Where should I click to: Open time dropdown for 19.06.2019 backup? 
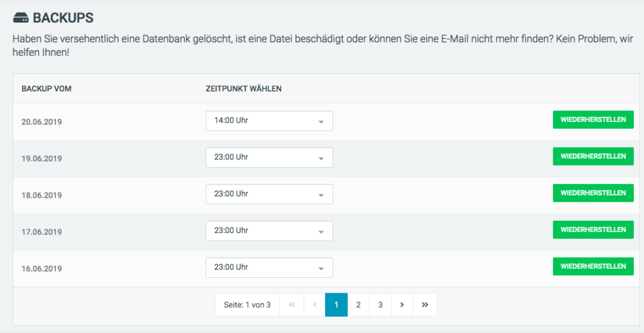tap(269, 158)
